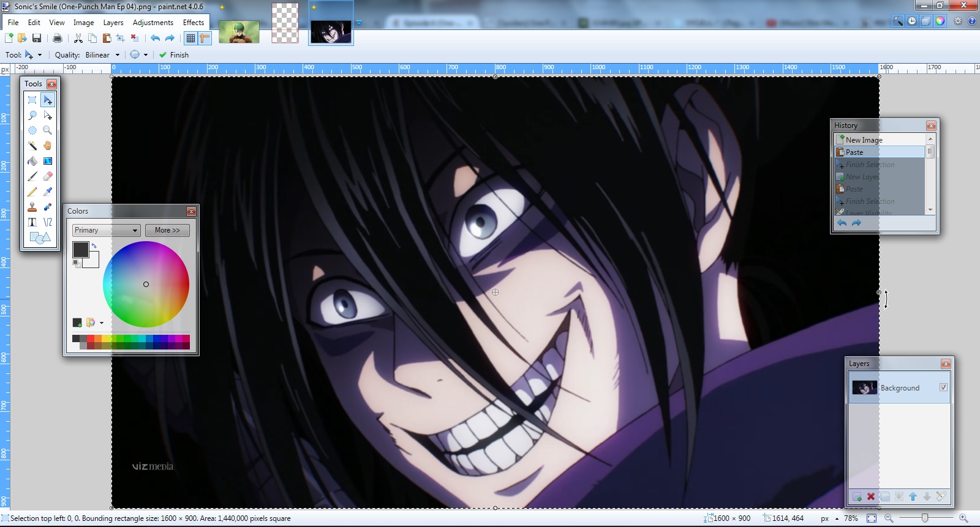Click the New image toolbar icon

pos(9,38)
